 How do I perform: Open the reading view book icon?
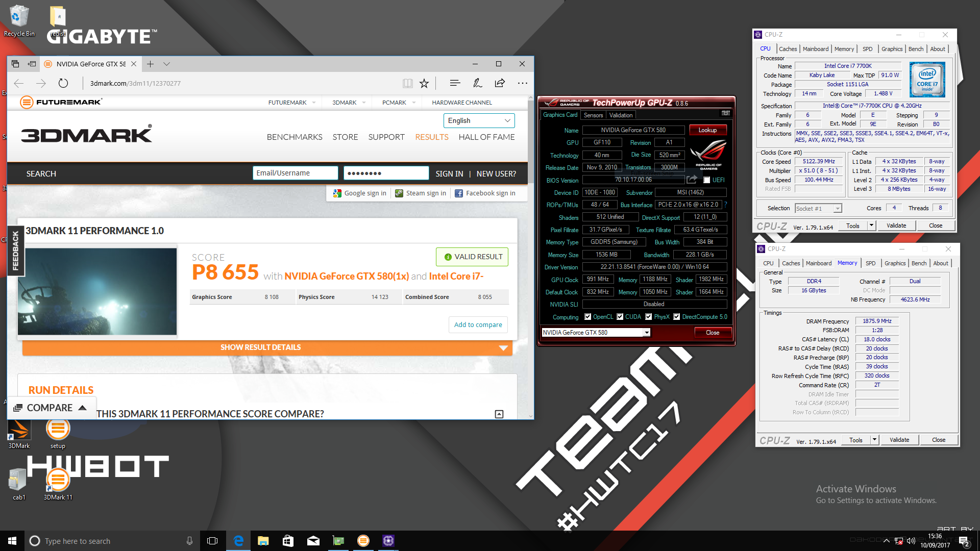tap(407, 83)
